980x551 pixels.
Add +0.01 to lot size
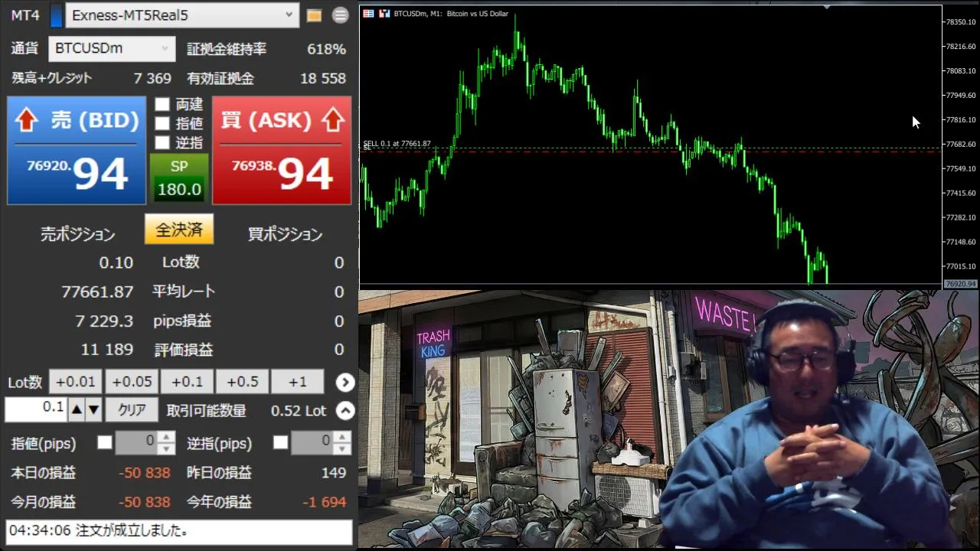[x=75, y=382]
